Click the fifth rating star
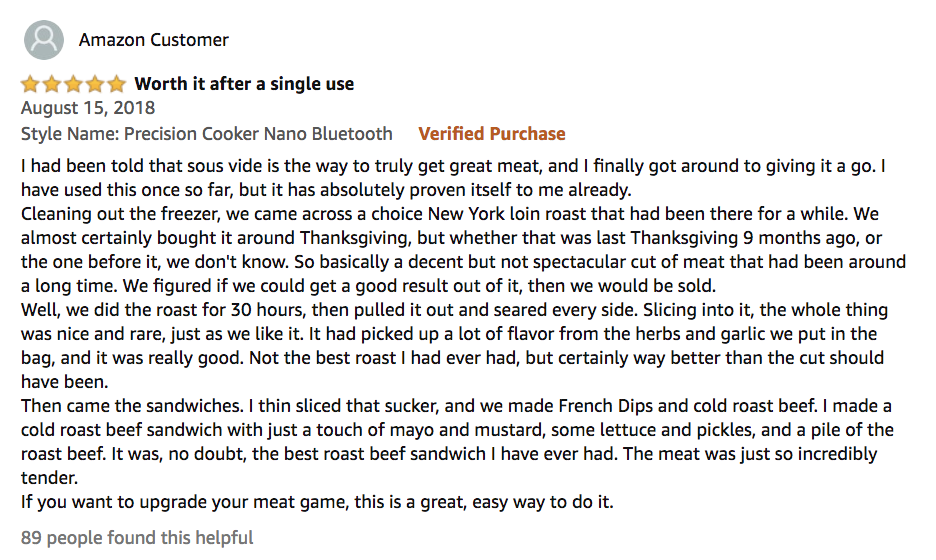Screen dimensions: 936x560 [x=116, y=84]
